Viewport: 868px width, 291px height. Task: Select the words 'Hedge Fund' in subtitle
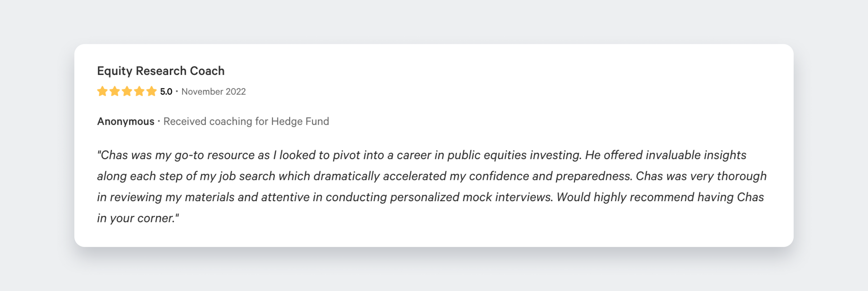pyautogui.click(x=300, y=121)
